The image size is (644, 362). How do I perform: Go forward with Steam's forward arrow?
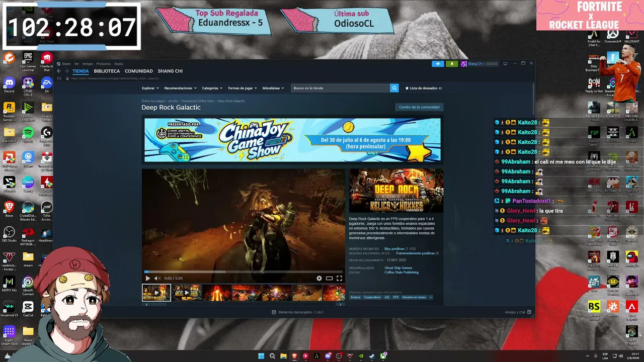click(x=66, y=71)
